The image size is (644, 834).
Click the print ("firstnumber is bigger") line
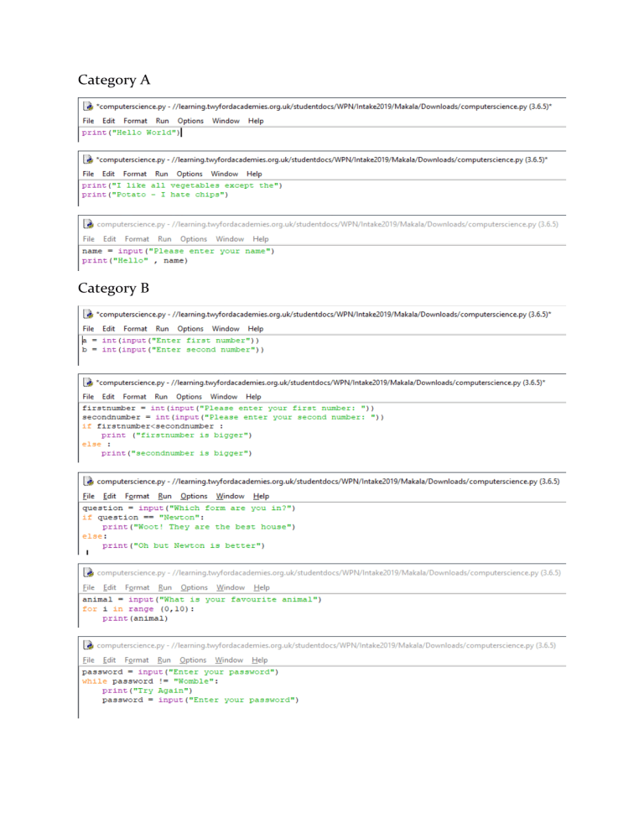click(x=177, y=435)
